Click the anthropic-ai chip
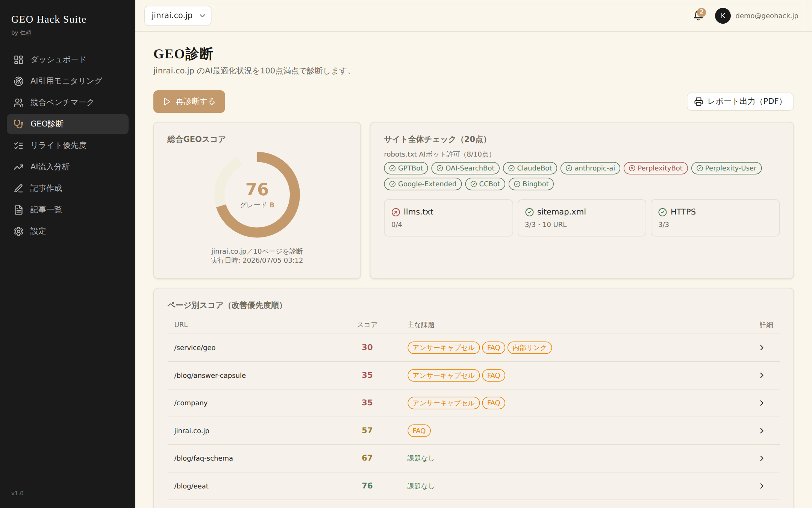812x508 pixels. tap(590, 168)
